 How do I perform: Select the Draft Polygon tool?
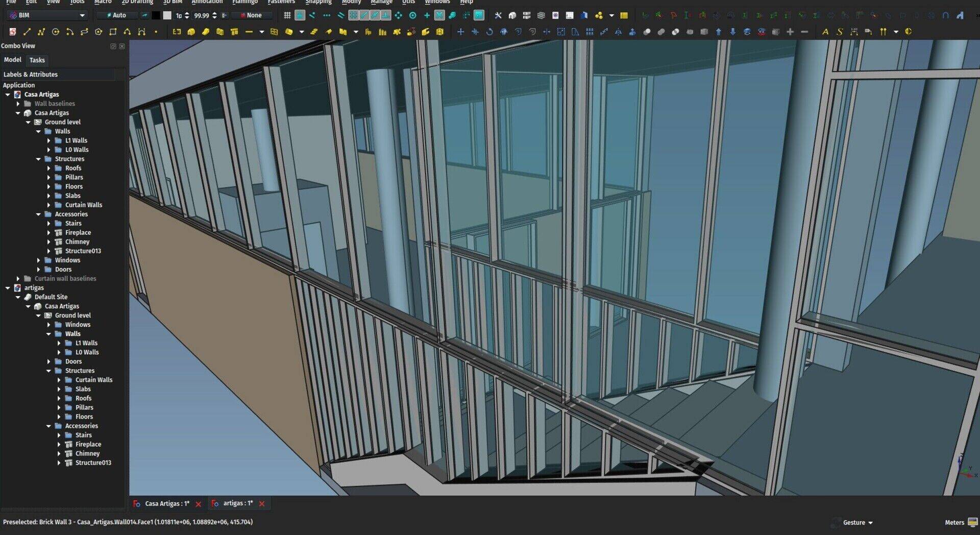pos(99,32)
